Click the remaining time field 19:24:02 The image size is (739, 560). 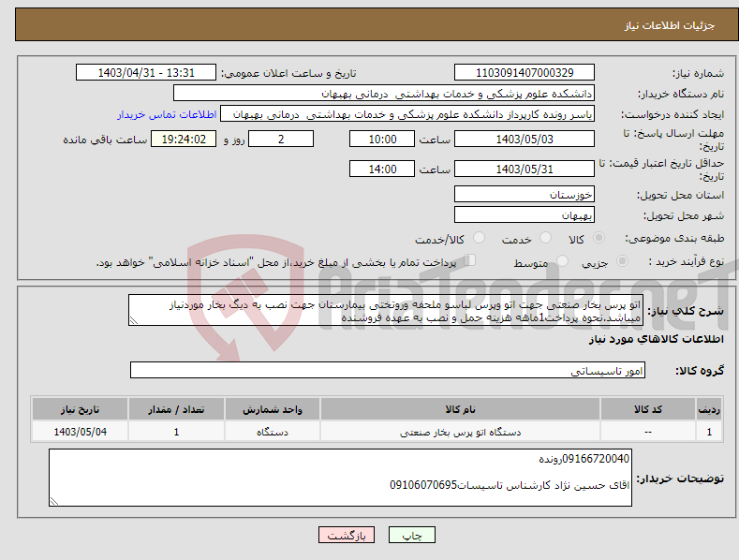point(184,139)
